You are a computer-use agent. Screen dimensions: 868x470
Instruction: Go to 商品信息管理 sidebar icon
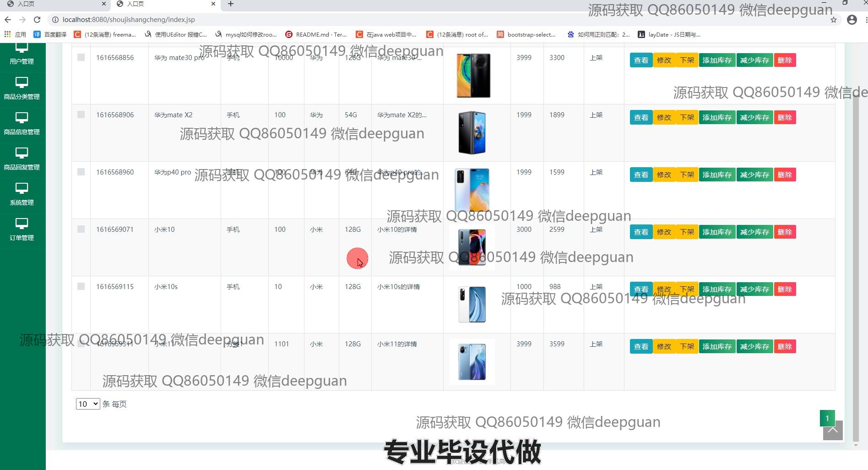point(22,123)
